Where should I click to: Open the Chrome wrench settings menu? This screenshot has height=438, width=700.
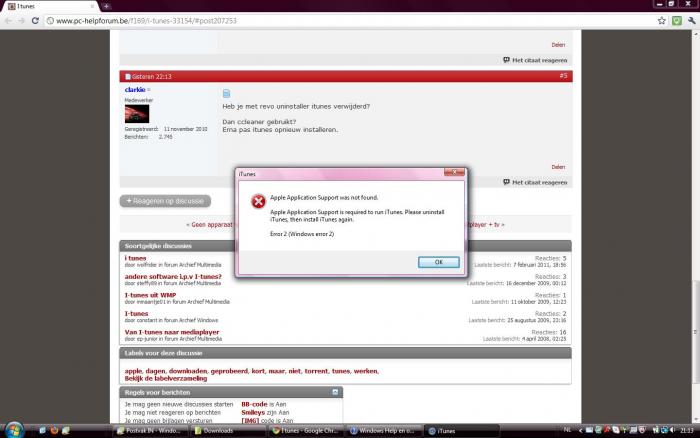point(692,21)
